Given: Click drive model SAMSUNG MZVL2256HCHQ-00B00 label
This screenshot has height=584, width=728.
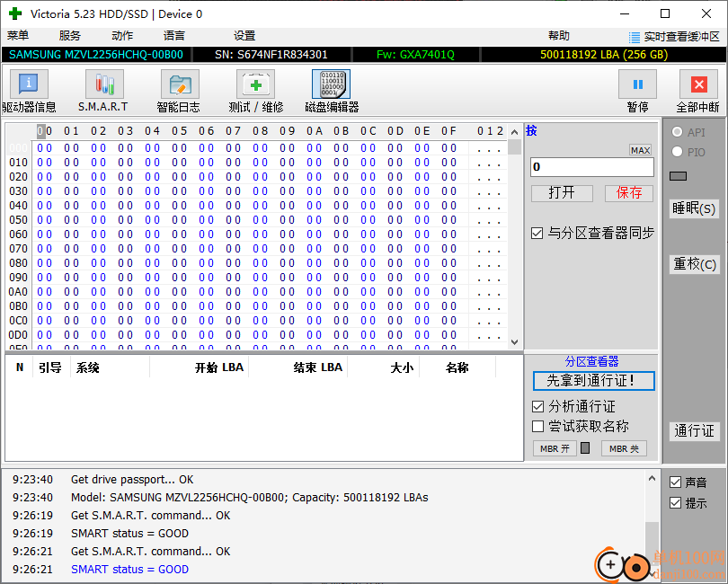Looking at the screenshot, I should [96, 55].
